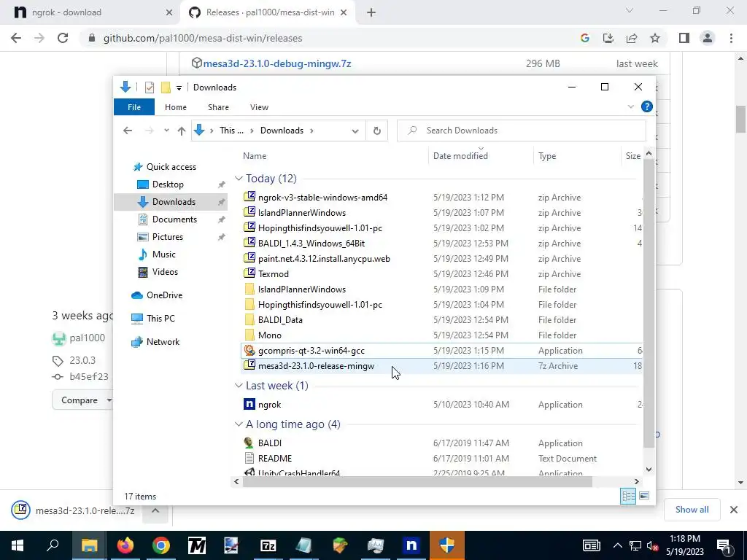
Task: Open Chrome's three-dot menu
Action: [731, 38]
